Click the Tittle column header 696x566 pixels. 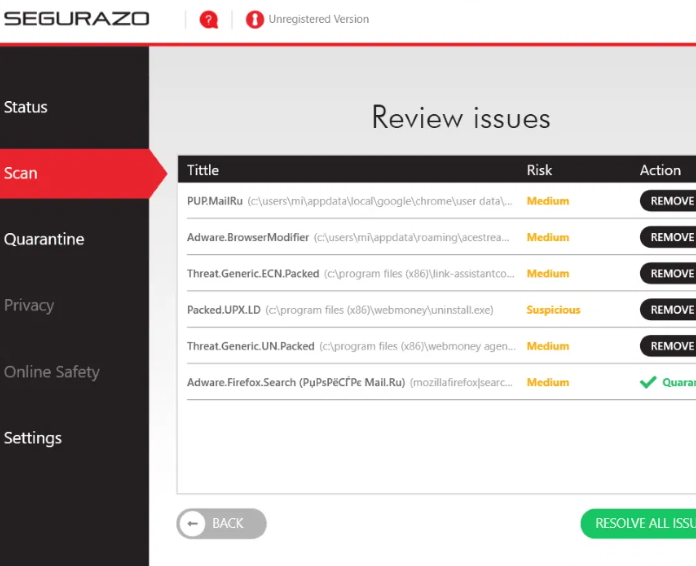pos(203,170)
